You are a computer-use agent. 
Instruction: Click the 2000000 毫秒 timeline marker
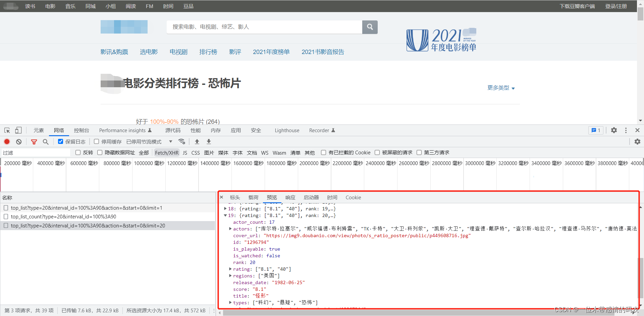click(315, 163)
